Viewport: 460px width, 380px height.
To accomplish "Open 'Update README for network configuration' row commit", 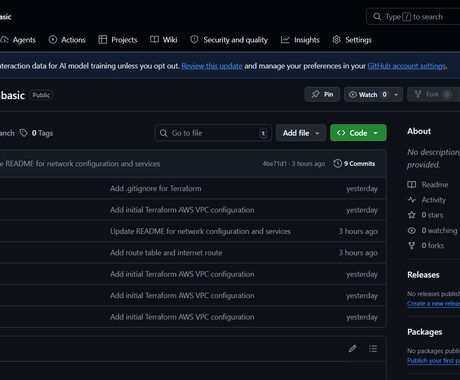I will [x=200, y=231].
